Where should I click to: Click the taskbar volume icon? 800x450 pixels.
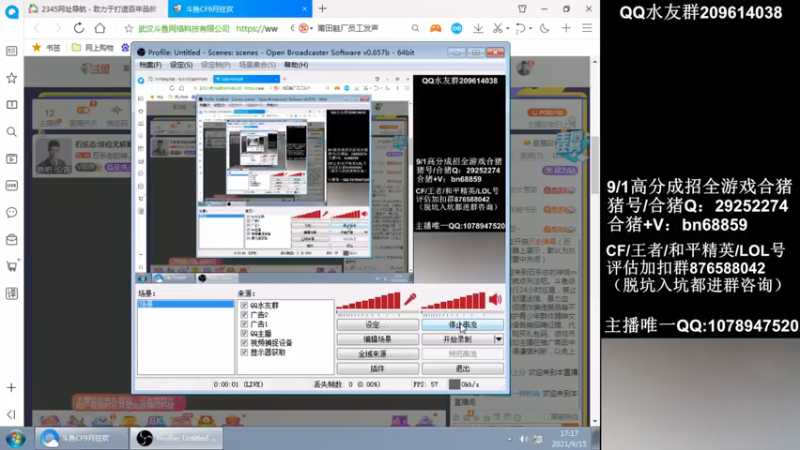(523, 439)
